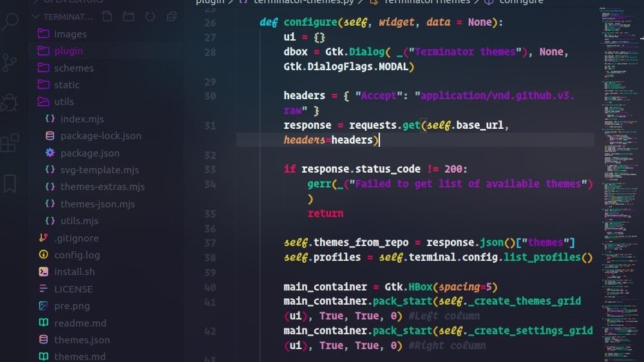The width and height of the screenshot is (644, 362).
Task: Open the Extensions view
Action: pos(10,142)
